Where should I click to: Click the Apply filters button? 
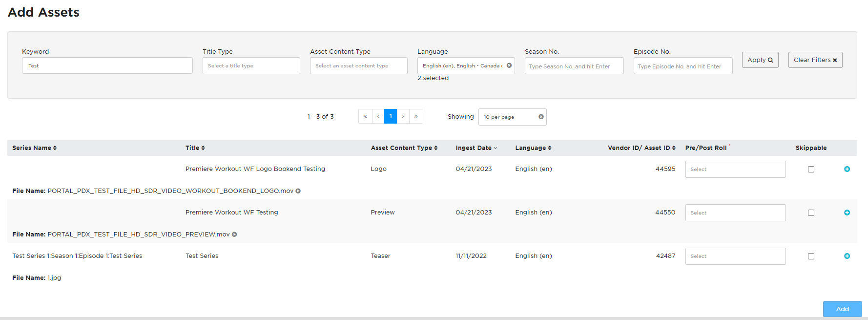[x=760, y=60]
